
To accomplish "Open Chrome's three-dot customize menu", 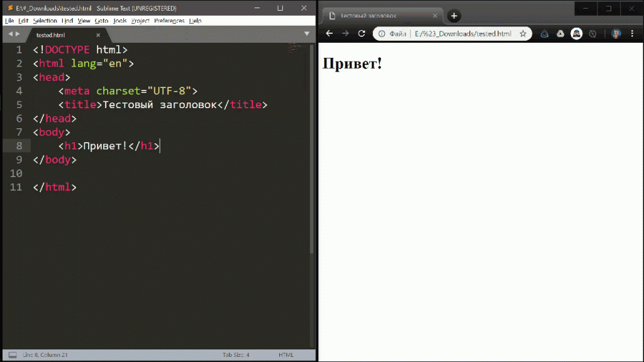I will pos(632,33).
